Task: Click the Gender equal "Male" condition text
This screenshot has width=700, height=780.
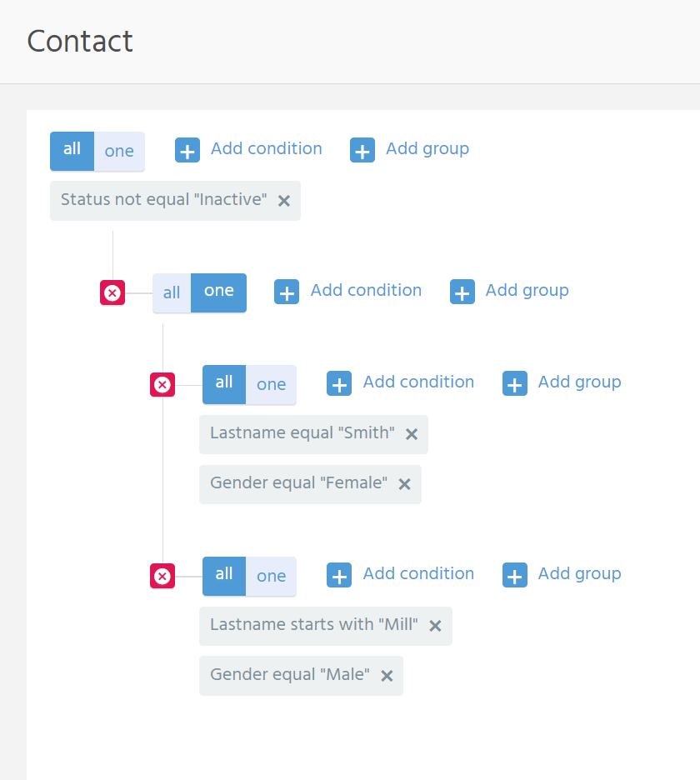Action: [x=290, y=675]
